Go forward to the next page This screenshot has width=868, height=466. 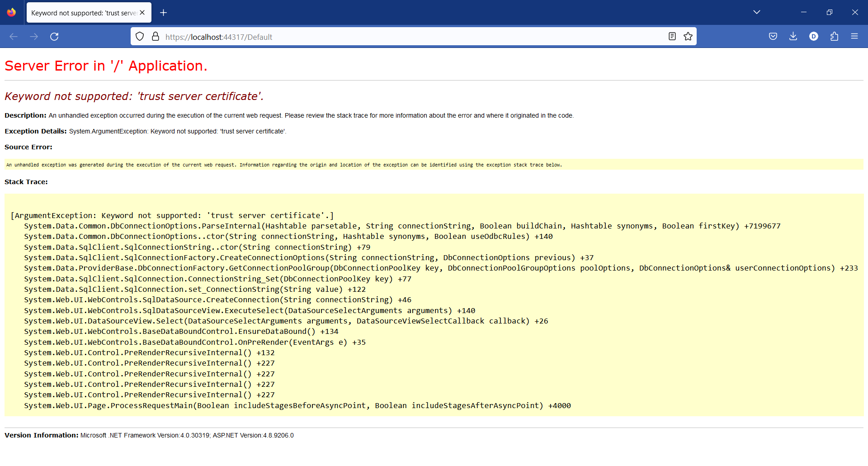coord(34,37)
